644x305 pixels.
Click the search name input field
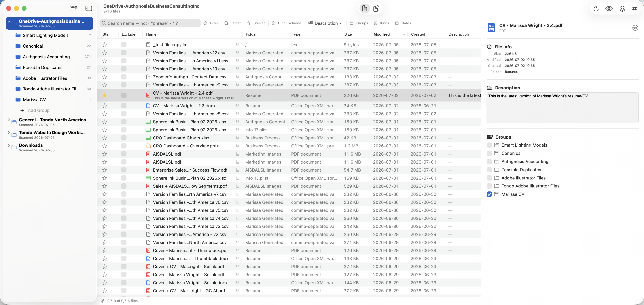pos(150,23)
